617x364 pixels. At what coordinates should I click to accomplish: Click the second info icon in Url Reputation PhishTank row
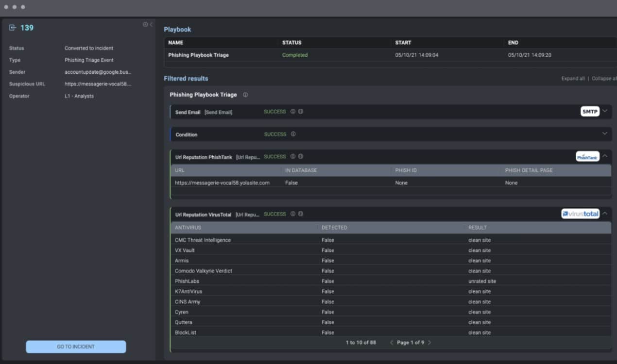tap(301, 156)
